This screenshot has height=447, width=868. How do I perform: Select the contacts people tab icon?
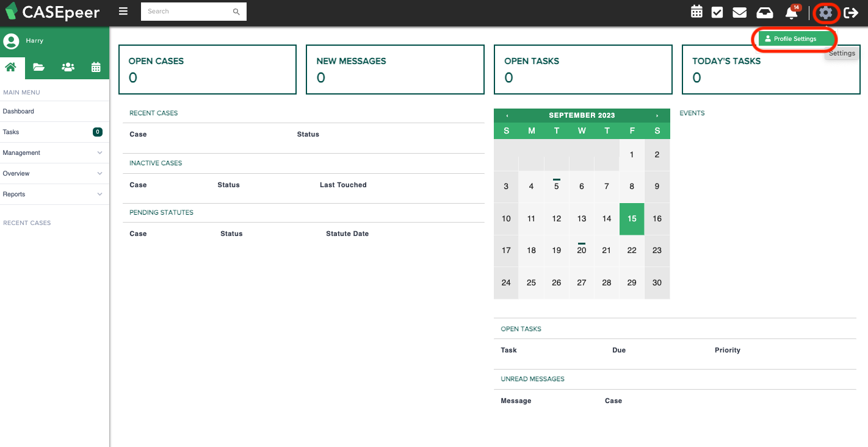(x=68, y=68)
